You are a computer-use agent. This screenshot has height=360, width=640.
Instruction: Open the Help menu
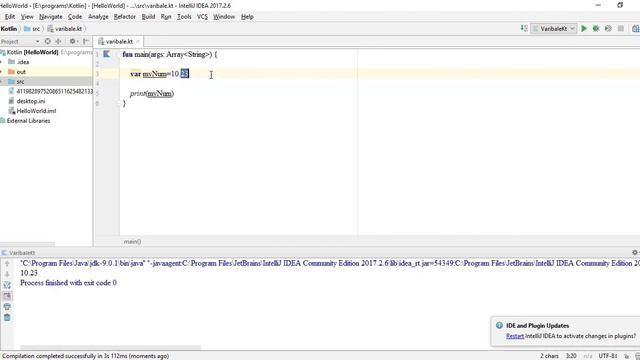pos(247,17)
